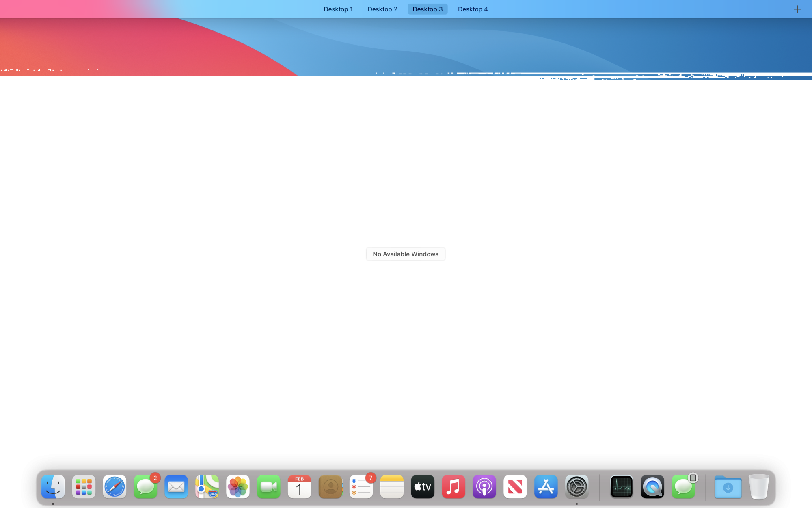Launch the Maps app

coord(207,486)
